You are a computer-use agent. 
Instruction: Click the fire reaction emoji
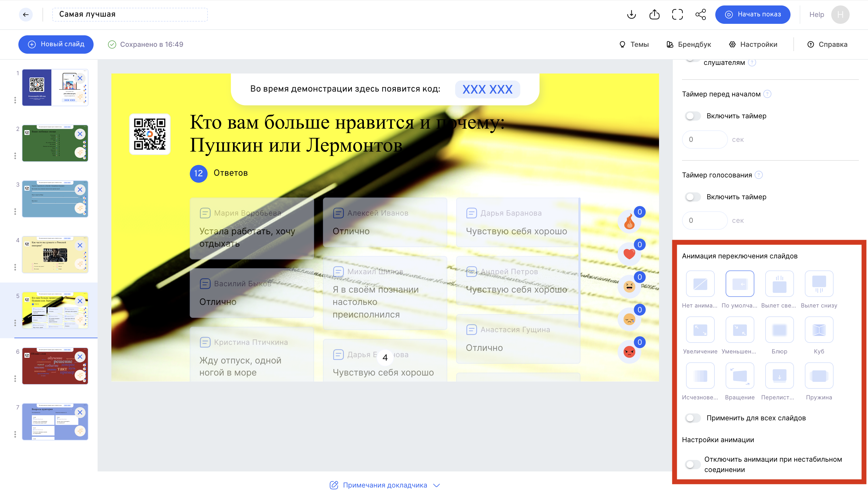click(629, 222)
